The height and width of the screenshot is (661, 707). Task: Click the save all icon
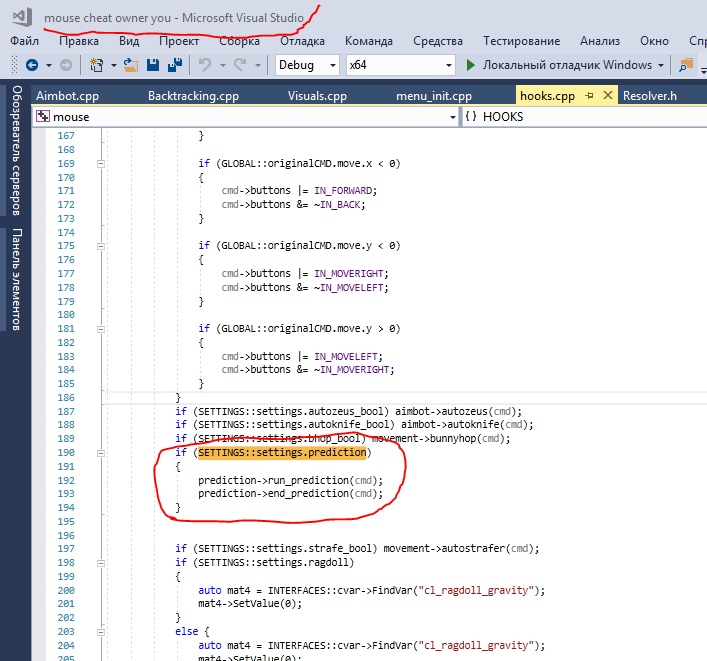pos(174,65)
